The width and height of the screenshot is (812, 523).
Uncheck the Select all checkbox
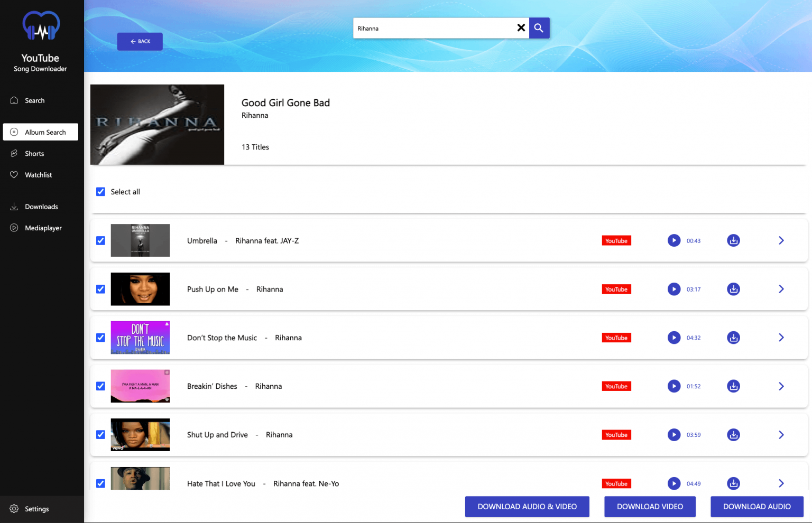(100, 191)
